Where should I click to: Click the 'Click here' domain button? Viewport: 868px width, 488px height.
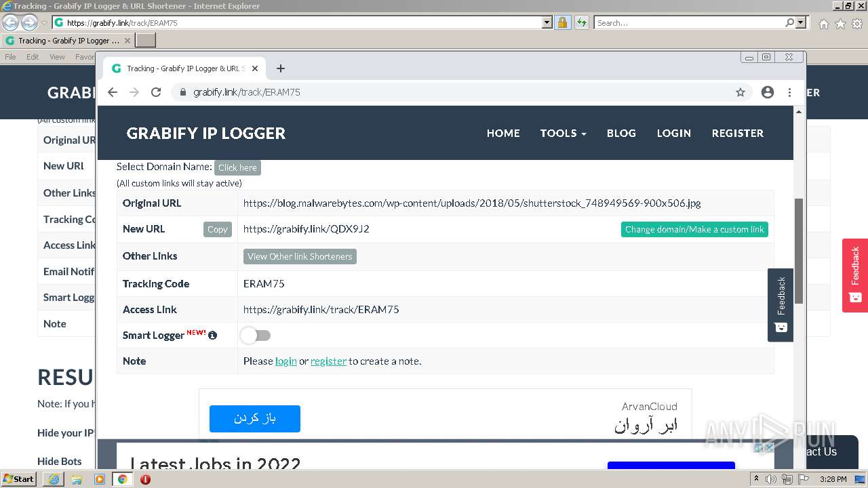(x=237, y=167)
